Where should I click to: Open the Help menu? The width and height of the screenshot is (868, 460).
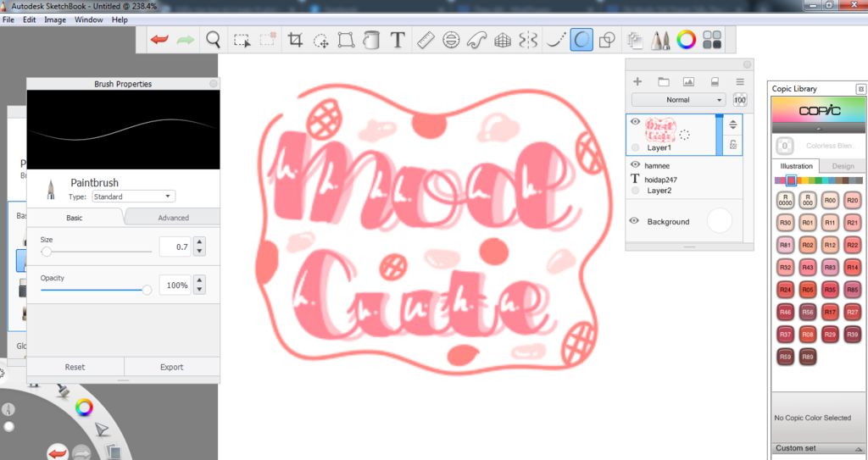[x=120, y=19]
